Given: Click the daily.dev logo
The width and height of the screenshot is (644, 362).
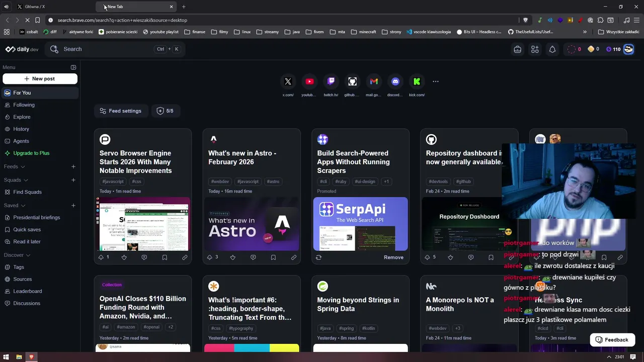Looking at the screenshot, I should pos(22,49).
